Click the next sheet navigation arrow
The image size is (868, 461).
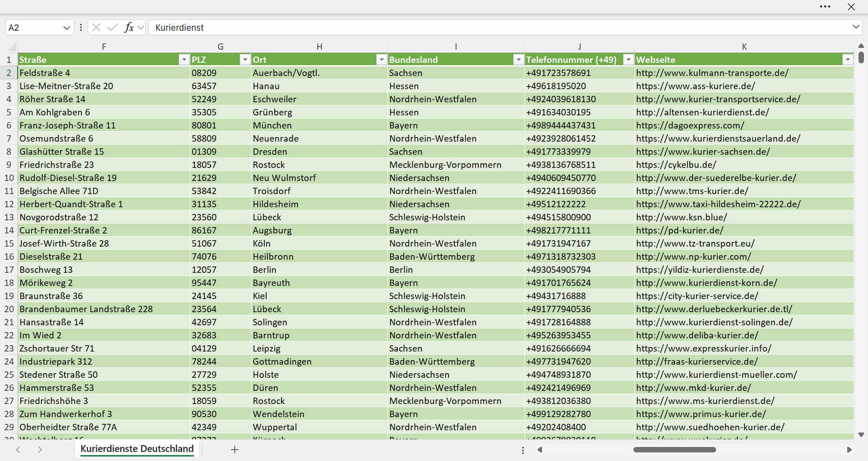[x=40, y=449]
